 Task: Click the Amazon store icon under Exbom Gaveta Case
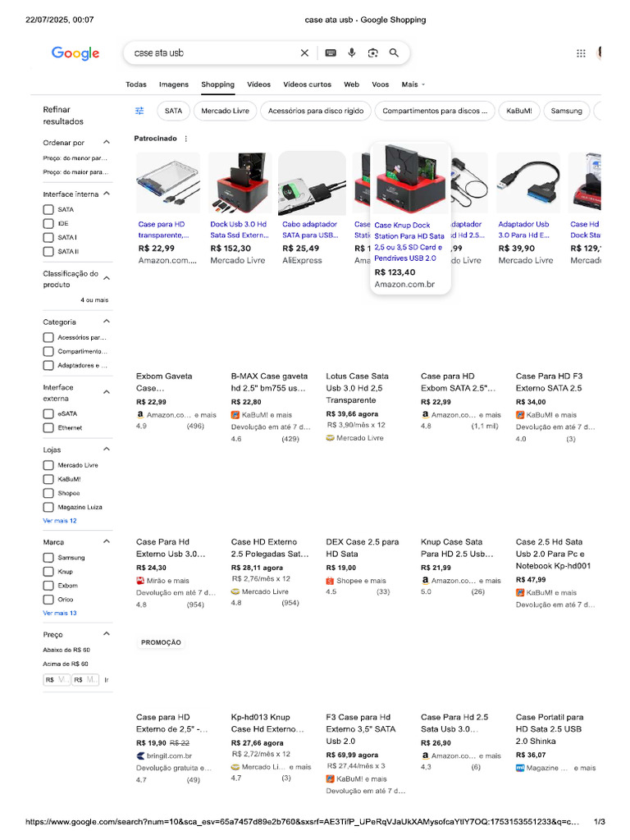pos(140,414)
